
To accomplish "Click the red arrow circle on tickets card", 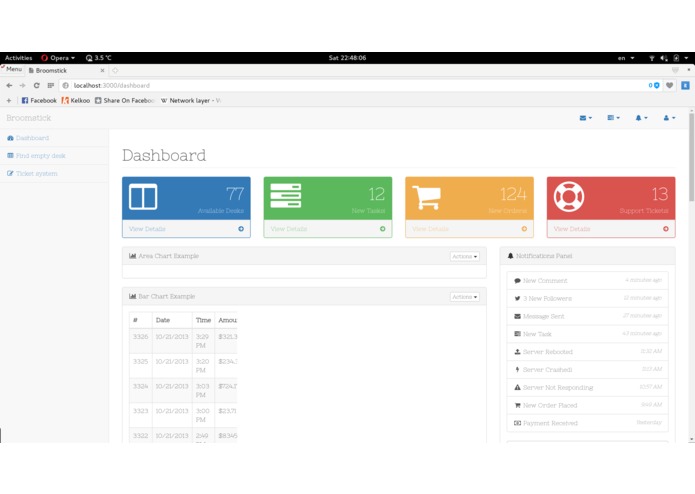I will coord(666,229).
